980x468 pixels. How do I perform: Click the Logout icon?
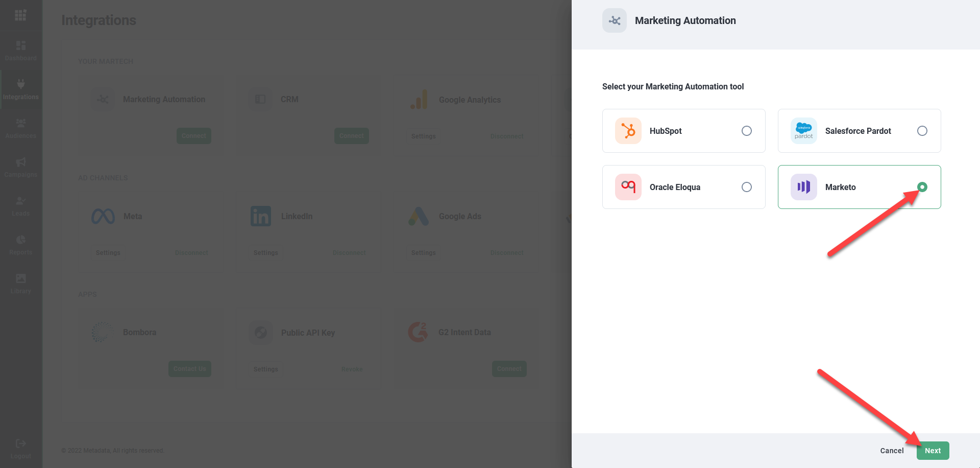[x=21, y=443]
